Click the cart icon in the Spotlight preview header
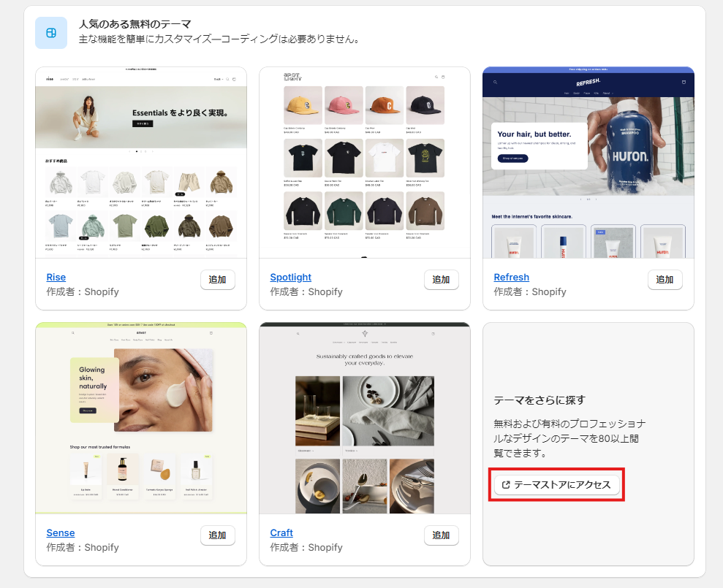 click(443, 75)
